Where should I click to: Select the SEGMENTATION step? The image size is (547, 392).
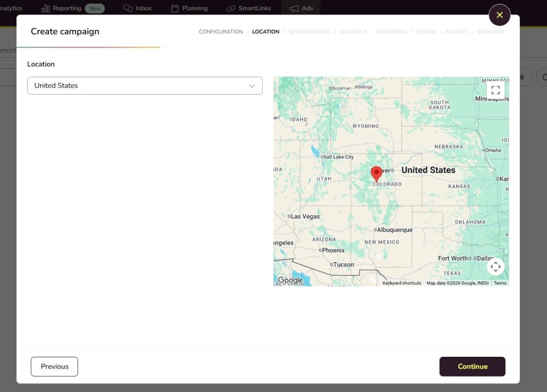(309, 32)
